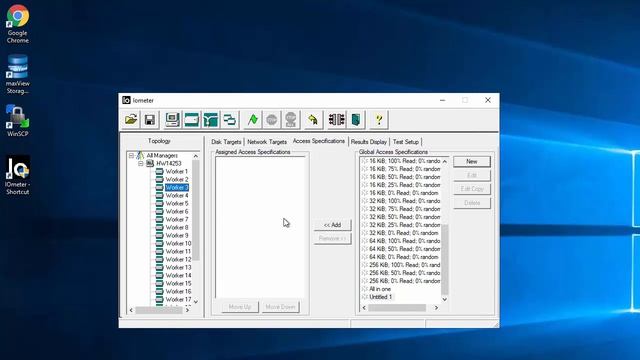Viewport: 640px width, 360px height.
Task: Select Worker 4 in topology tree
Action: pos(176,196)
